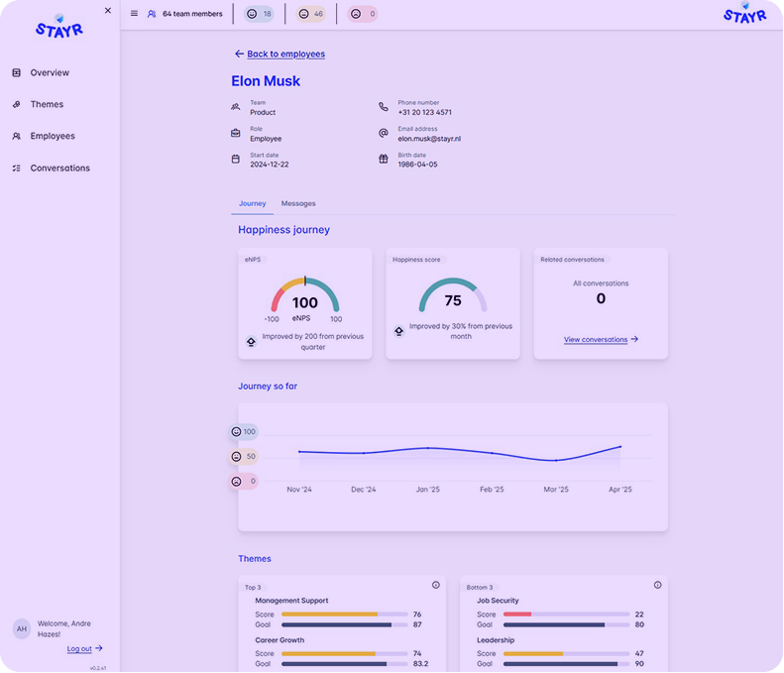Click the 64 team members label

(x=192, y=14)
